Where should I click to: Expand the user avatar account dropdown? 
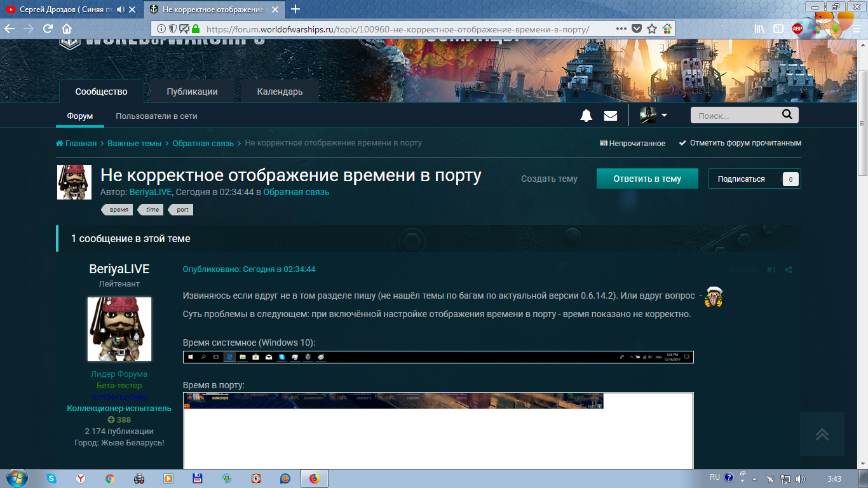pos(653,116)
